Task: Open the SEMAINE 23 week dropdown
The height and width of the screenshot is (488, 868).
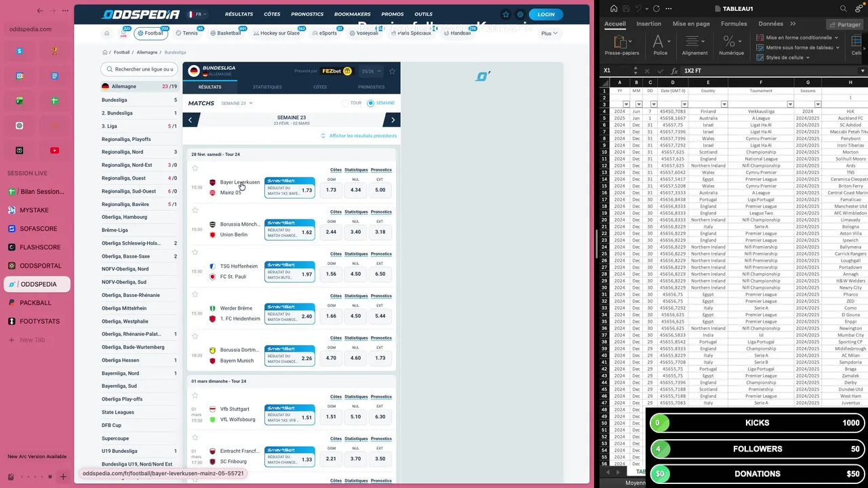Action: coord(237,103)
